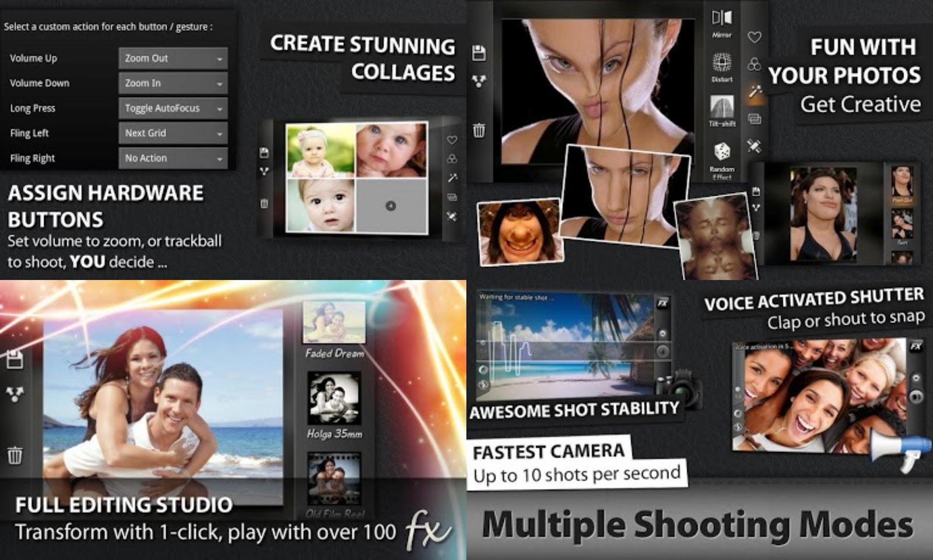Viewport: 933px width, 560px height.
Task: Click the 'Long Press' label
Action: coord(33,108)
